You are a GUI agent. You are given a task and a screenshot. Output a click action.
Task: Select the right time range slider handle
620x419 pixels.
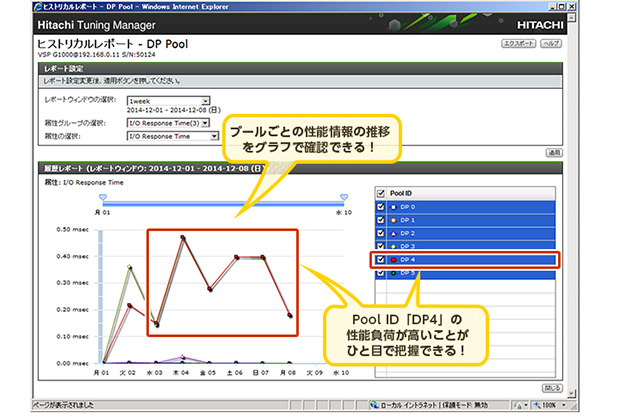click(344, 197)
